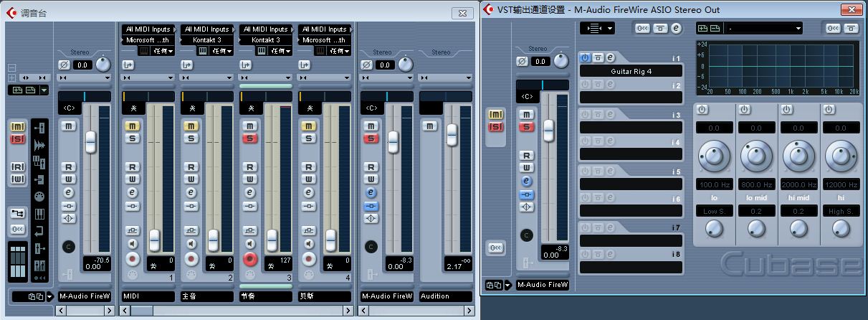Disable record on channel 3

[249, 258]
